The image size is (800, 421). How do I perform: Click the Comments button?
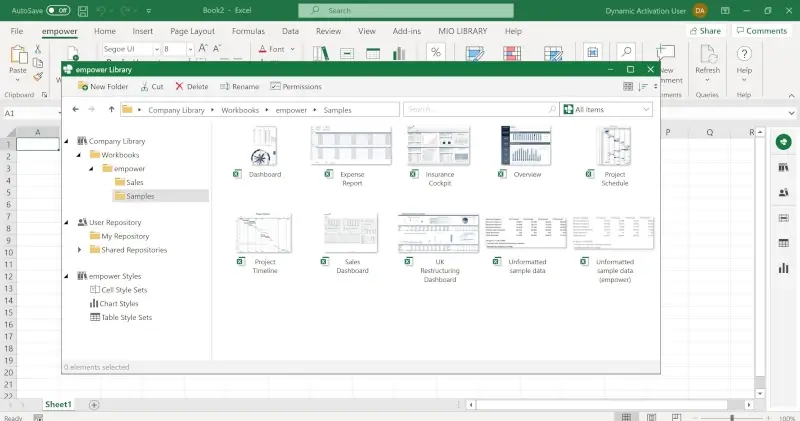(x=761, y=31)
